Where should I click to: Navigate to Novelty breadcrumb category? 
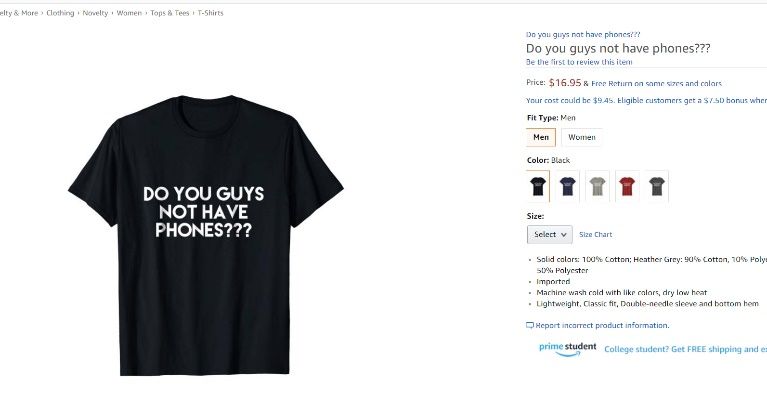click(95, 13)
